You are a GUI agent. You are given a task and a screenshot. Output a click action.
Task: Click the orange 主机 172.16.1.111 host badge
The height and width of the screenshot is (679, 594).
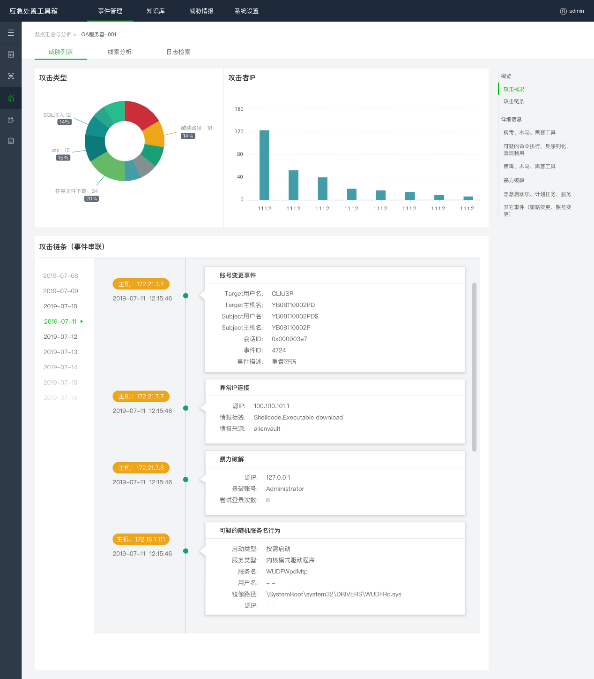pyautogui.click(x=141, y=539)
